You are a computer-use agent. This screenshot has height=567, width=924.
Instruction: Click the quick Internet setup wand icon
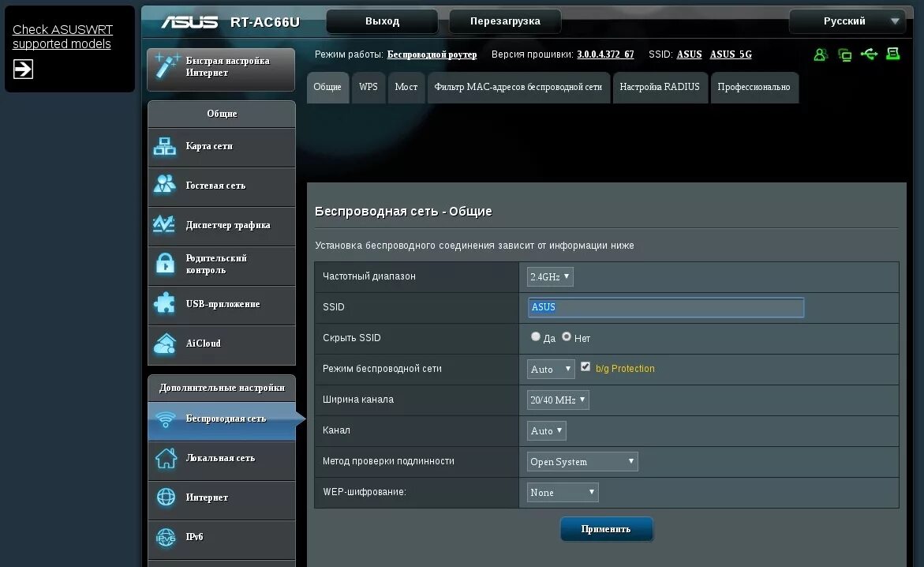click(166, 66)
